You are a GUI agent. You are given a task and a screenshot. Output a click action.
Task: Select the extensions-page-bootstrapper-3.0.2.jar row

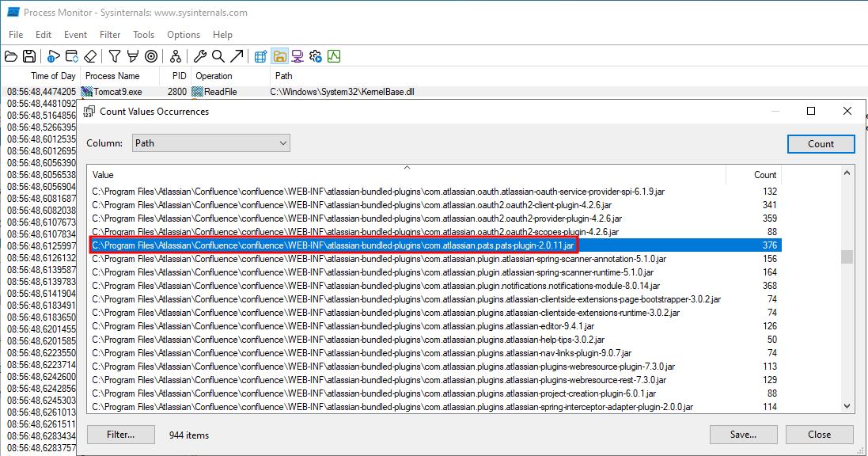434,299
